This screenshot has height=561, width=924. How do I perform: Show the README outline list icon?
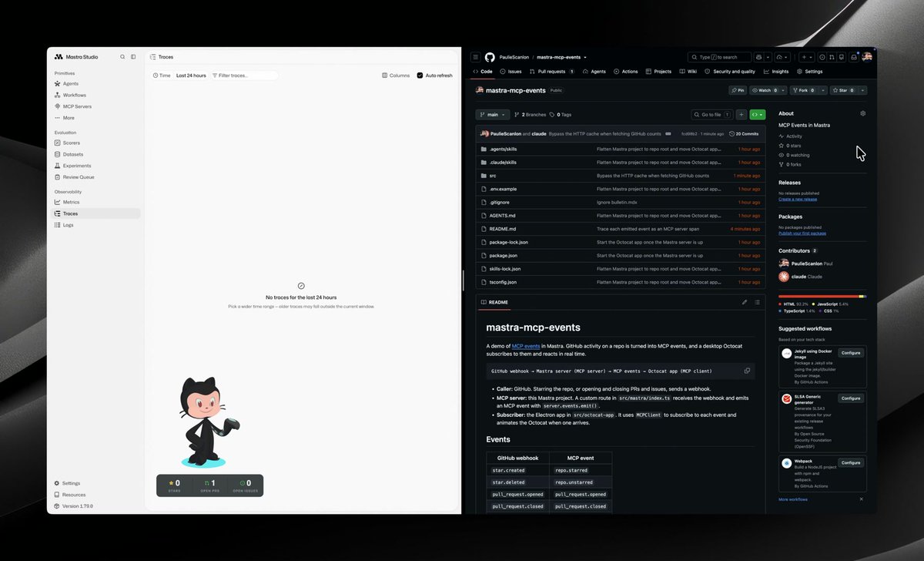pos(757,302)
